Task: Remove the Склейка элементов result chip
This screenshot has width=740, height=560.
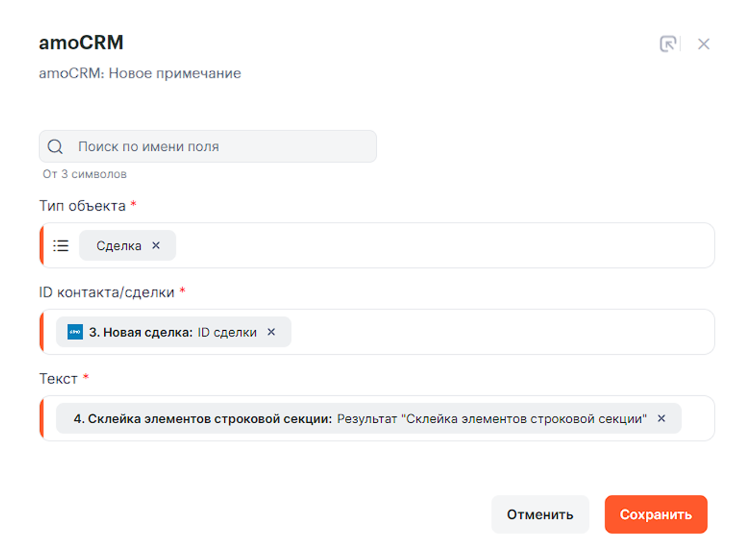Action: click(662, 418)
